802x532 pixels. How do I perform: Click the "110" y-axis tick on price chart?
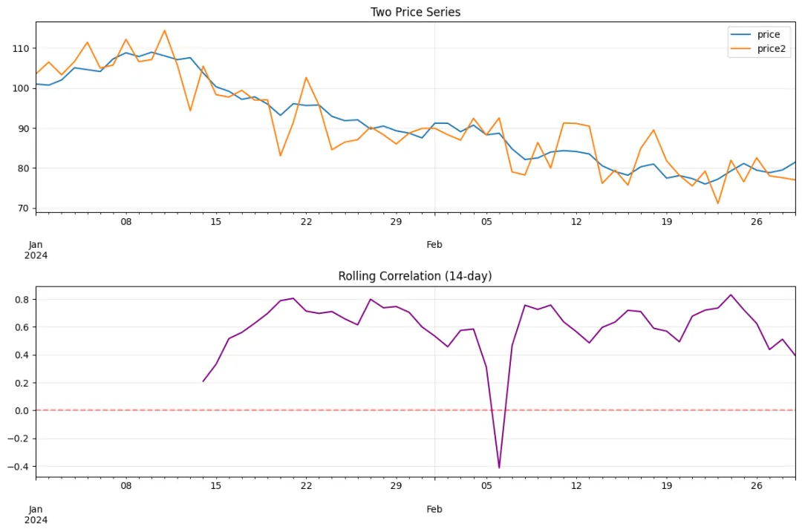(20, 48)
